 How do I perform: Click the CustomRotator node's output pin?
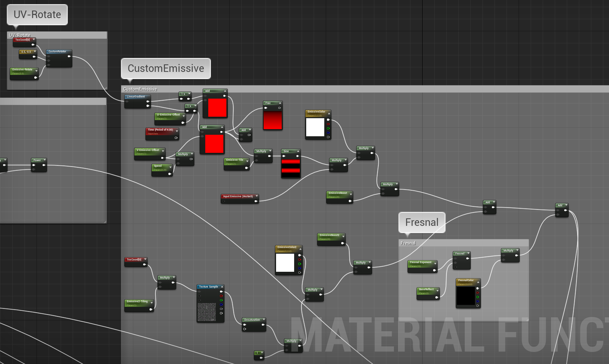[x=69, y=56]
